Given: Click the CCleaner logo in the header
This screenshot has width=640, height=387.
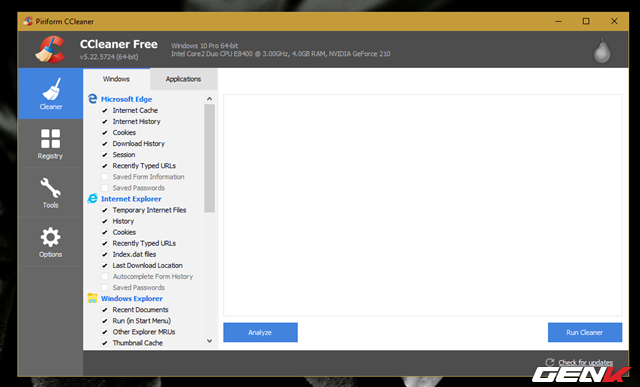Looking at the screenshot, I should 50,49.
